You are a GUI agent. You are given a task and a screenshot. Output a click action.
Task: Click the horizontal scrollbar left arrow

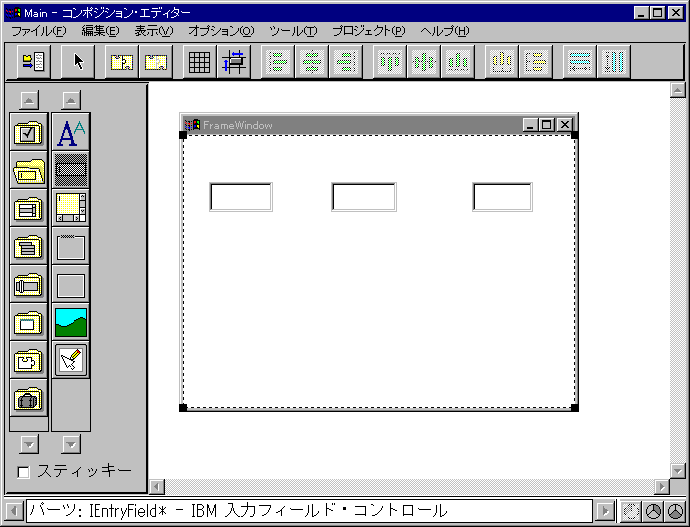[157, 487]
